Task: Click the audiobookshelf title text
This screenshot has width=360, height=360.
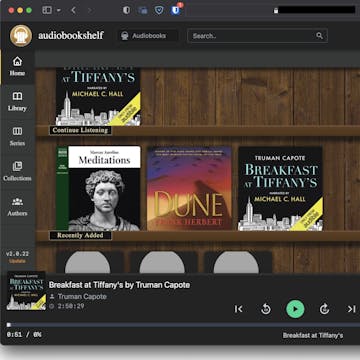Action: pos(71,35)
